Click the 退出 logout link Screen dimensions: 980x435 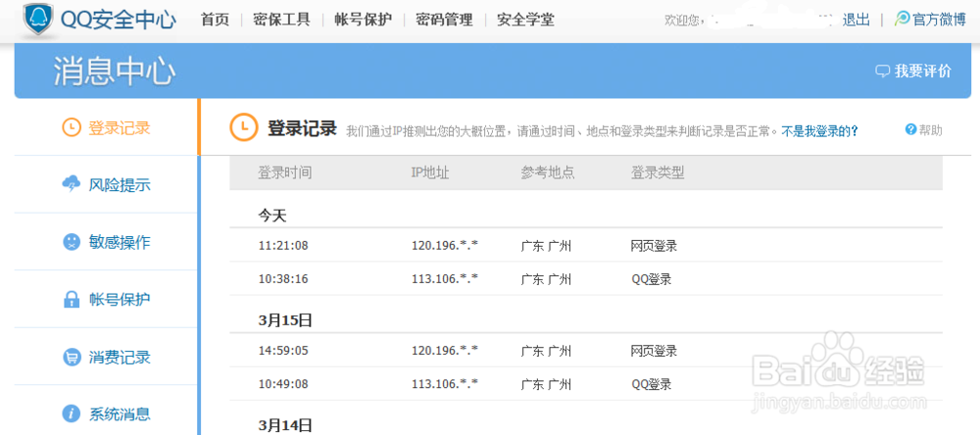click(857, 20)
